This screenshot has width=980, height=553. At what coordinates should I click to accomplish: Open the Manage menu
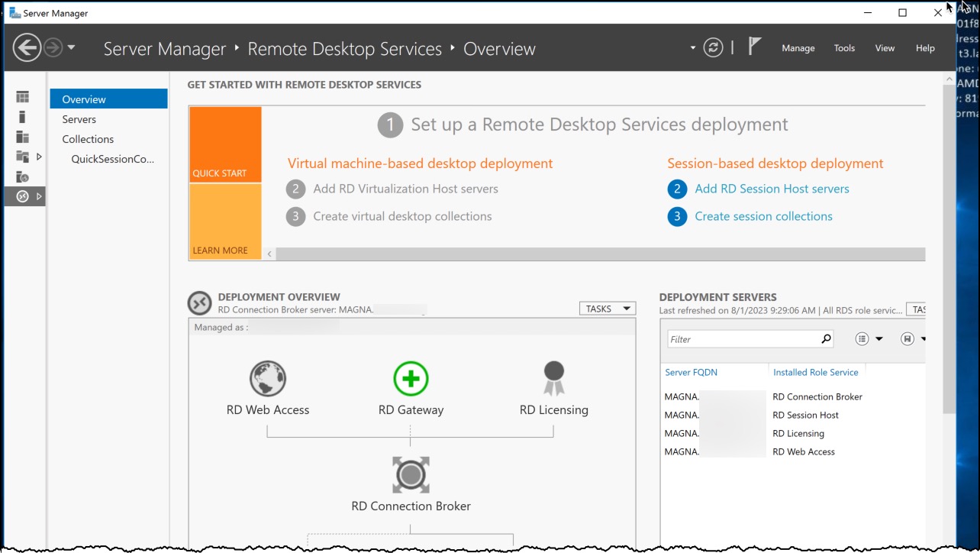pyautogui.click(x=798, y=48)
